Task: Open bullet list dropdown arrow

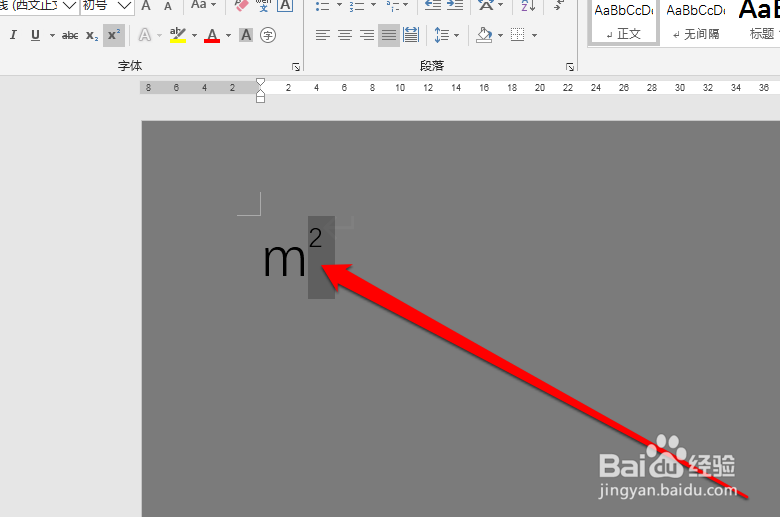Action: coord(339,5)
